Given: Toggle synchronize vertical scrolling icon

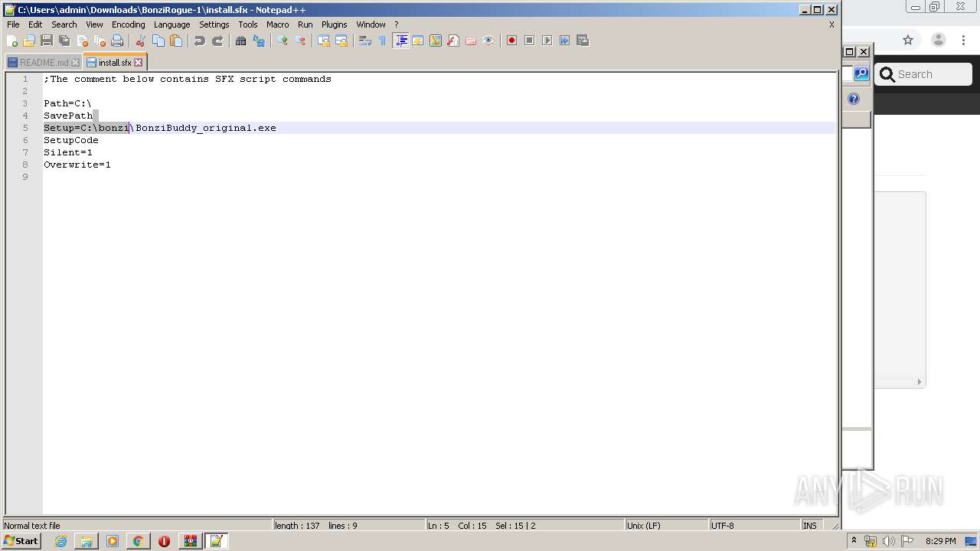Looking at the screenshot, I should pyautogui.click(x=324, y=41).
